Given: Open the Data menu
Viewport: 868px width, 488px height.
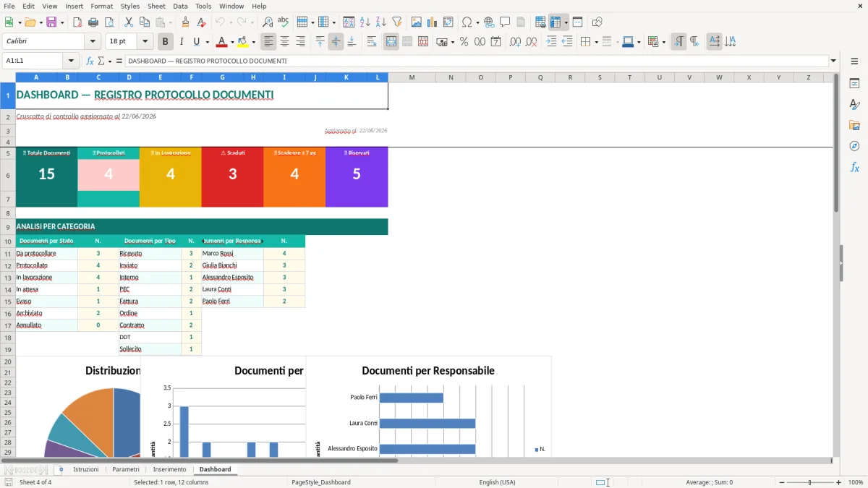Looking at the screenshot, I should point(180,6).
